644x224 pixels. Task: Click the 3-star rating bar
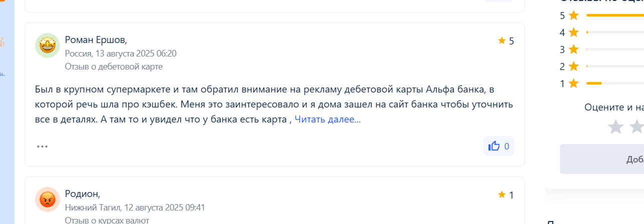tap(615, 49)
